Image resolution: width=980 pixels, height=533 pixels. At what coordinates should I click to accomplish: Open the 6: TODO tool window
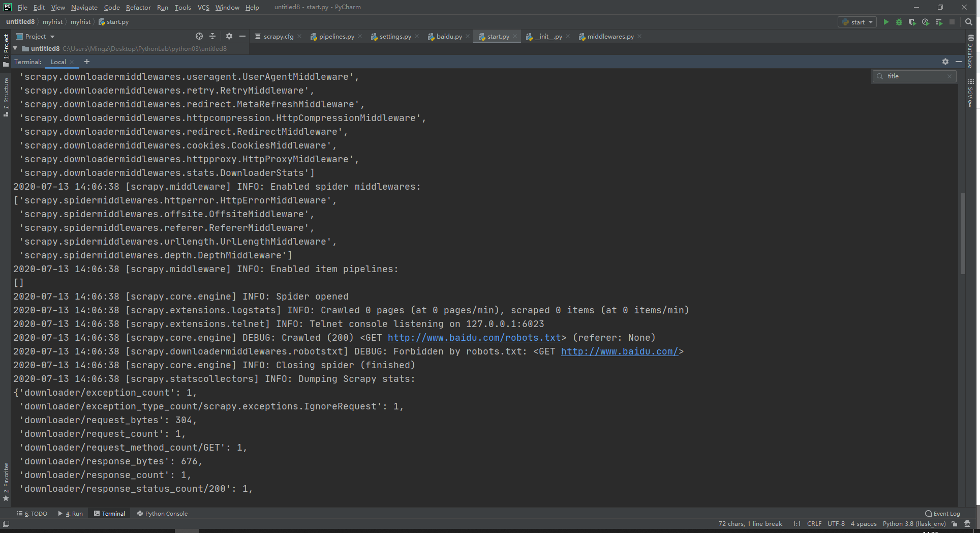point(32,514)
